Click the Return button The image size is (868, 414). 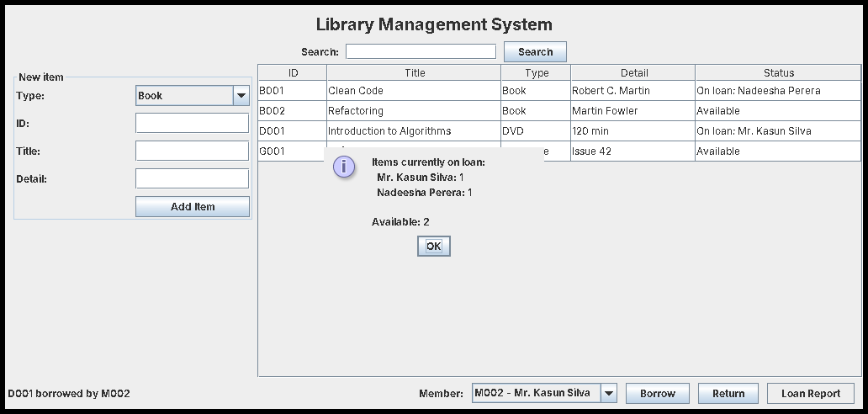coord(728,394)
